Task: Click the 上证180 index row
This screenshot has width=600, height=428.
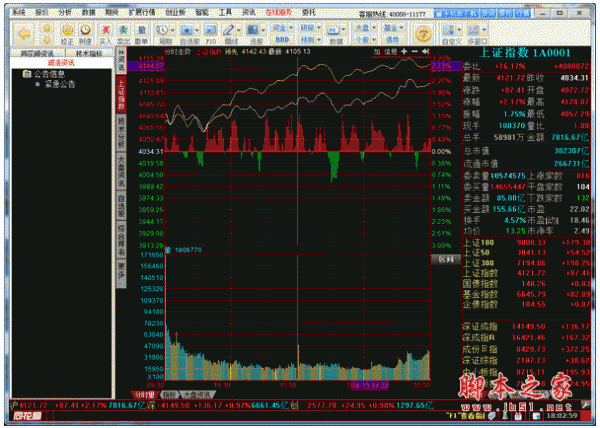Action: (x=527, y=242)
